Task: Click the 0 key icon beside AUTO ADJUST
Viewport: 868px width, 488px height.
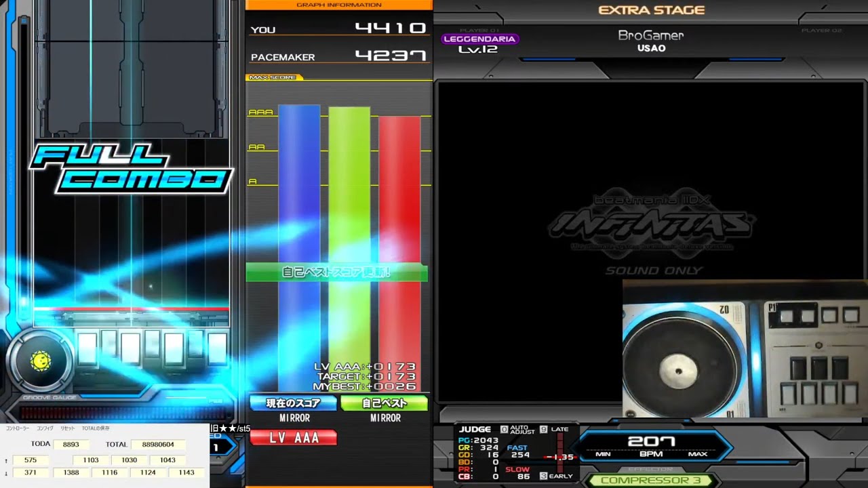Action: click(x=504, y=430)
